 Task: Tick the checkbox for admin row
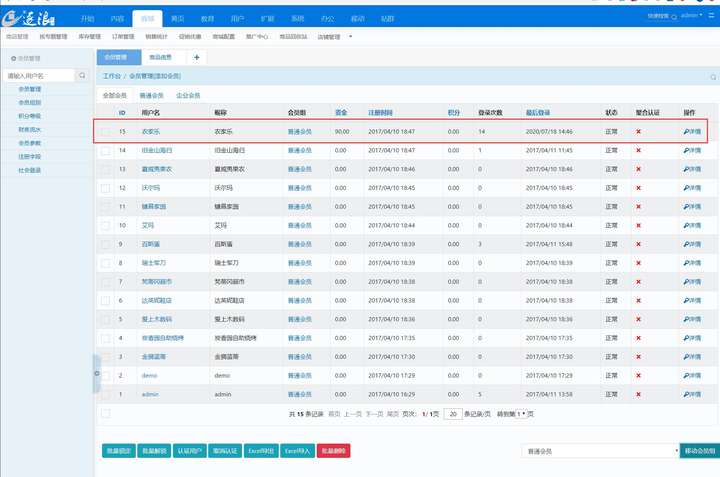click(x=106, y=394)
